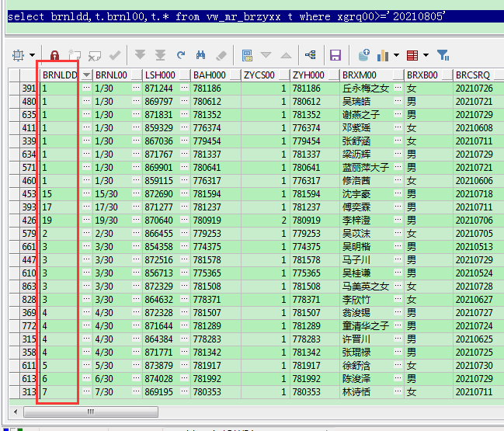Open find with the binoculars icon

coord(200,55)
